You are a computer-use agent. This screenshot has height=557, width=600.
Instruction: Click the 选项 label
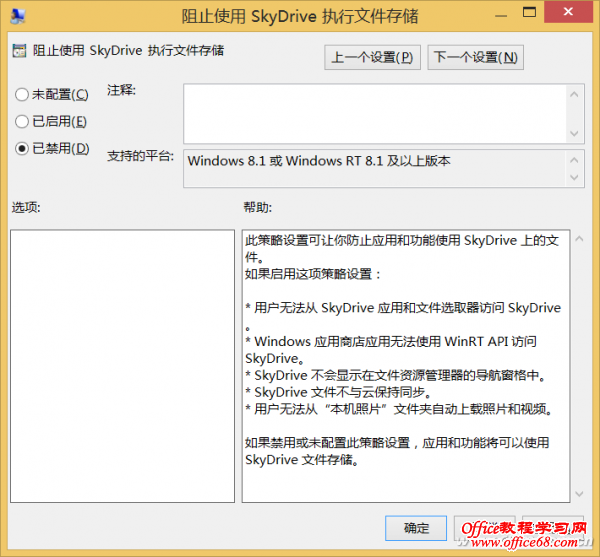pos(26,207)
